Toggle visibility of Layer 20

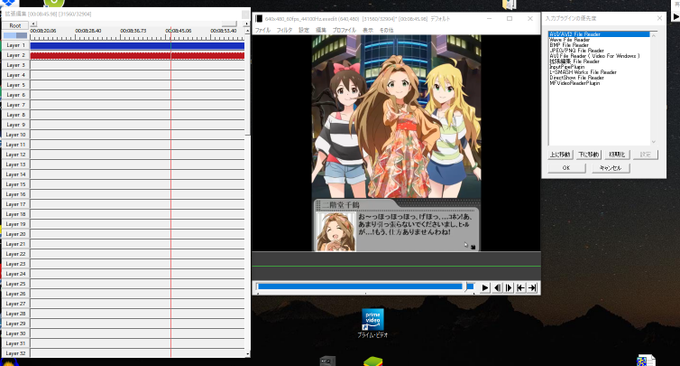[15, 234]
